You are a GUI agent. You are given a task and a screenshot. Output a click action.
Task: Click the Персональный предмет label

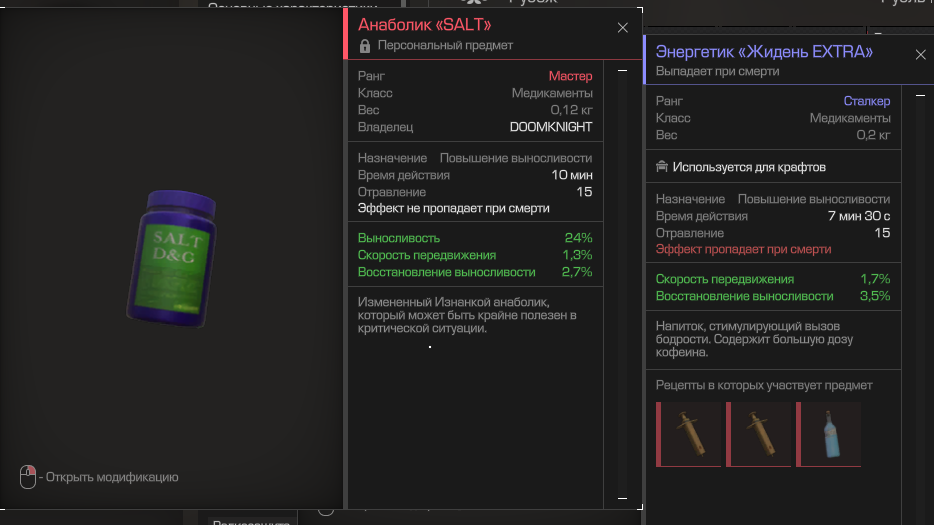click(x=445, y=45)
